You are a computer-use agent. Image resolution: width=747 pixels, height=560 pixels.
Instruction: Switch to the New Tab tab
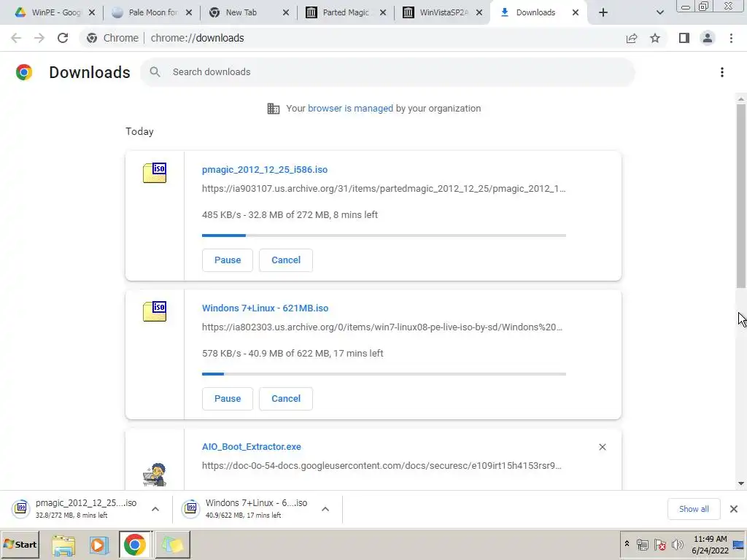[249, 12]
